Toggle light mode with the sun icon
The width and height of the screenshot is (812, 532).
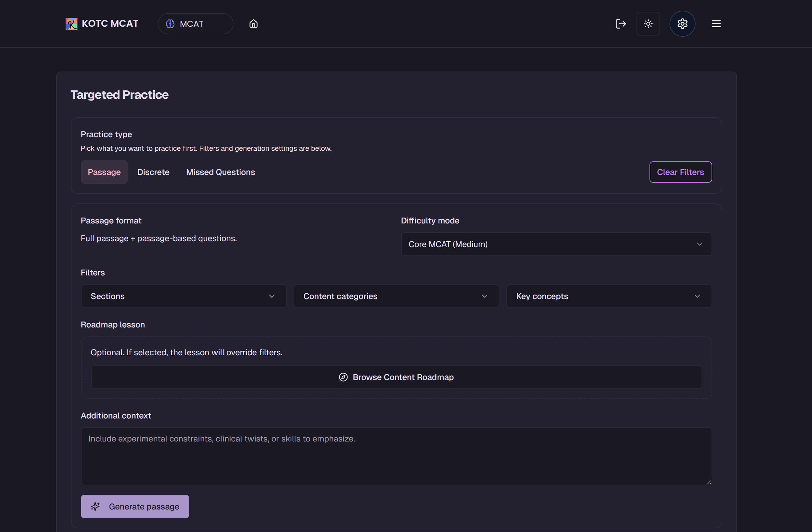pyautogui.click(x=648, y=23)
